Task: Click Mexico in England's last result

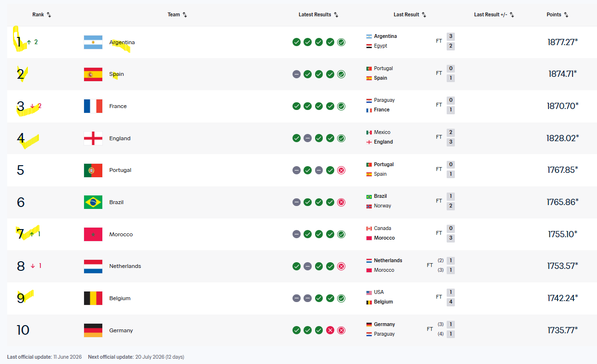Action: tap(382, 133)
